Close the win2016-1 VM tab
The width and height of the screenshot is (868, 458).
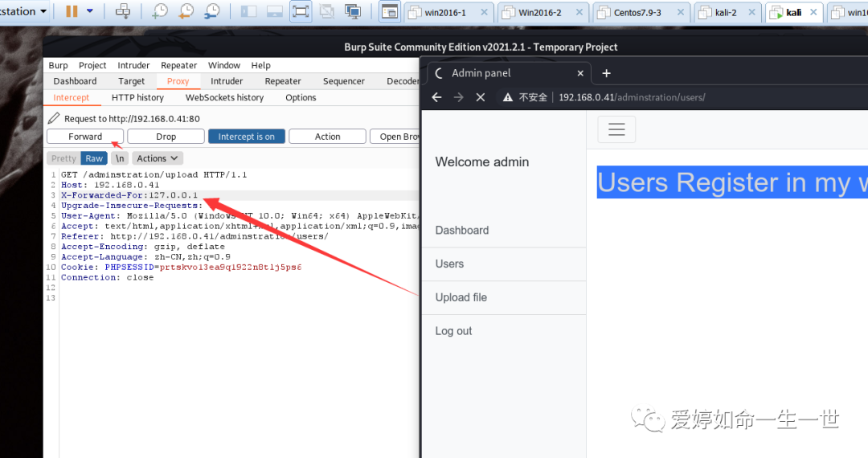[485, 12]
